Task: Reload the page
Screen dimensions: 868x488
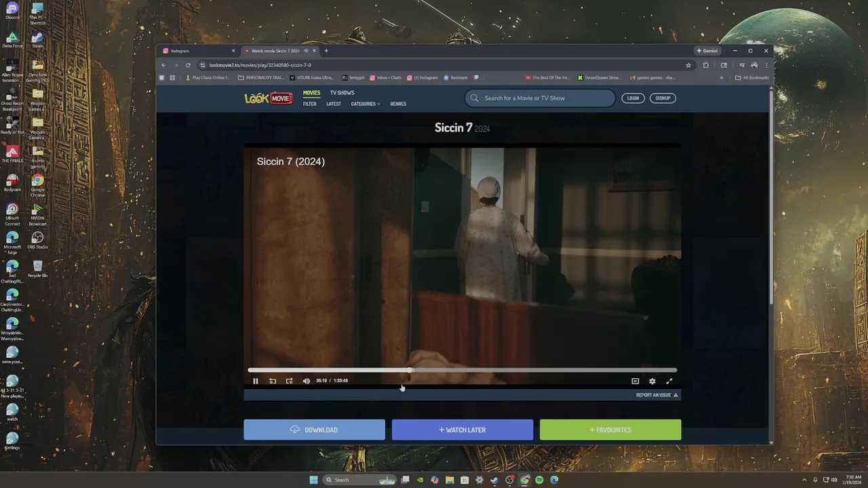Action: click(x=188, y=65)
